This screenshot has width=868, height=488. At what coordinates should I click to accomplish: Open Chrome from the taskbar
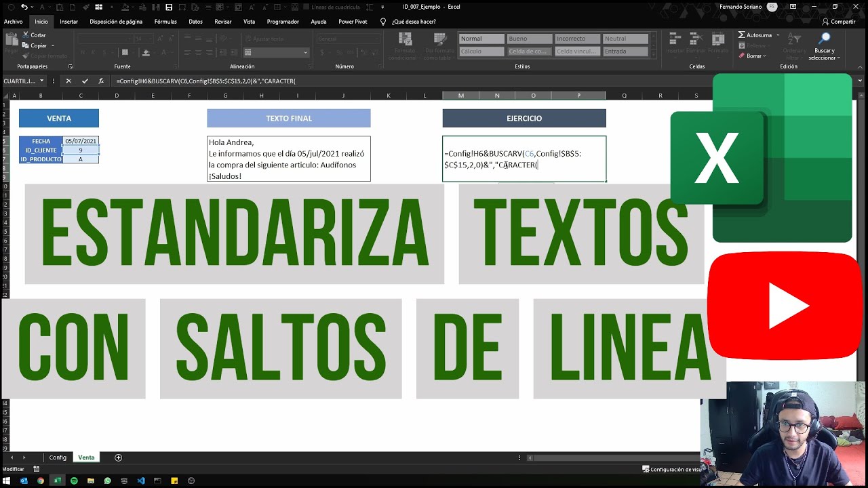[x=41, y=481]
